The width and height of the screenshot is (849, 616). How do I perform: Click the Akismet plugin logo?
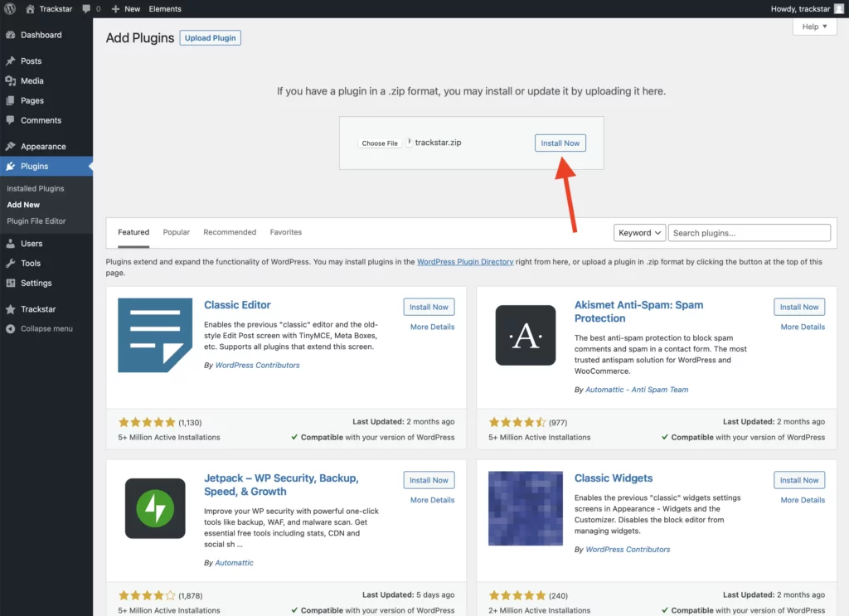point(525,335)
